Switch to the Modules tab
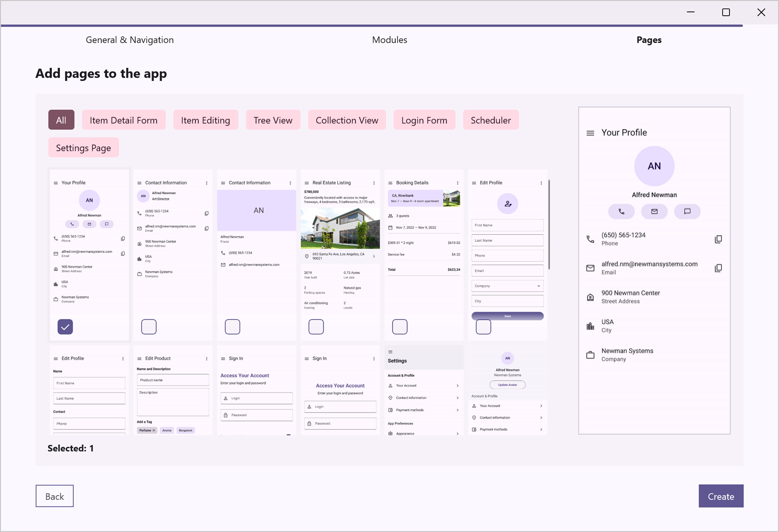 [x=389, y=40]
